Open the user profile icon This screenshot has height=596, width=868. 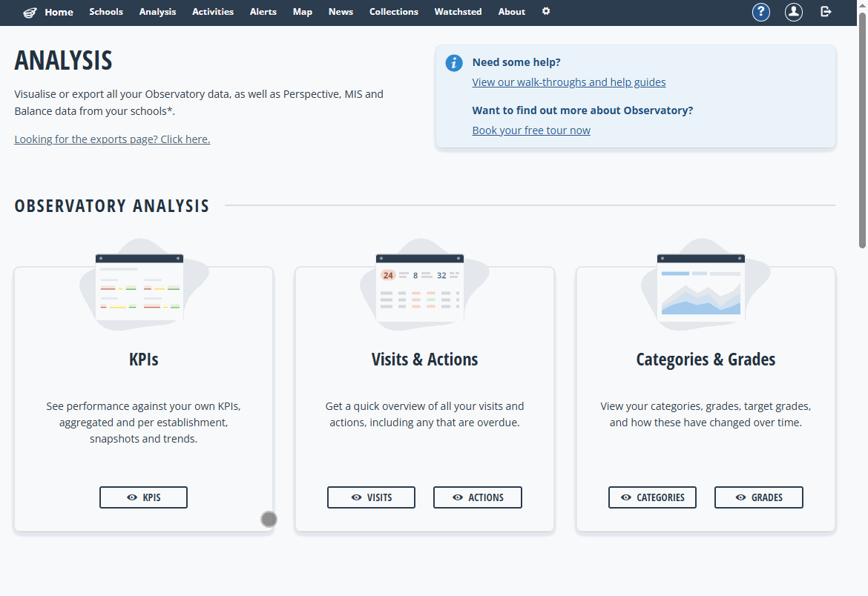pyautogui.click(x=793, y=12)
